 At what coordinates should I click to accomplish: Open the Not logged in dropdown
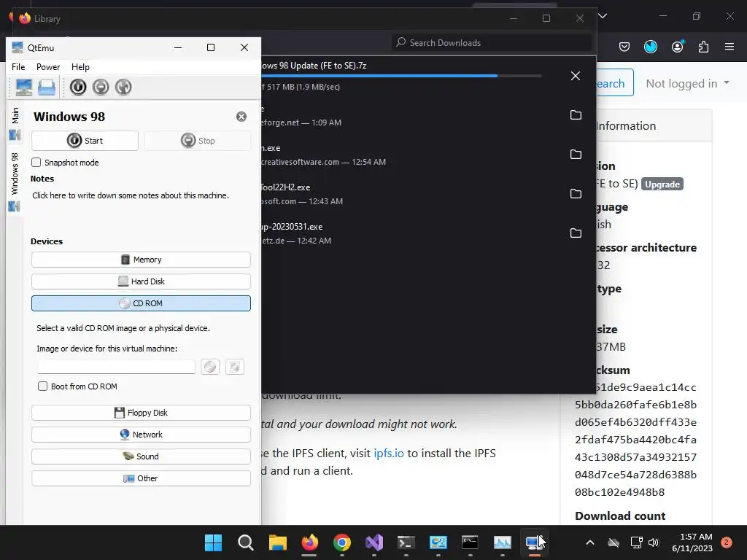687,83
